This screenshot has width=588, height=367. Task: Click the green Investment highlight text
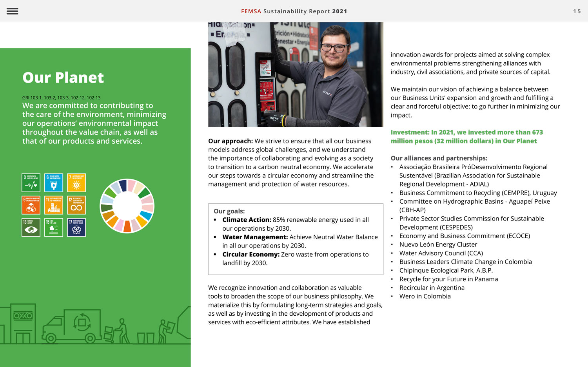(x=466, y=137)
